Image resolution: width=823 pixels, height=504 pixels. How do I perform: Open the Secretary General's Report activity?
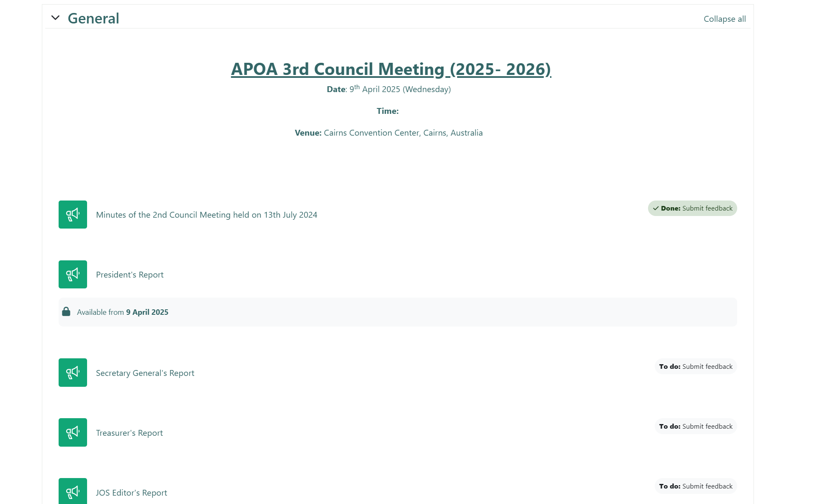coord(145,373)
